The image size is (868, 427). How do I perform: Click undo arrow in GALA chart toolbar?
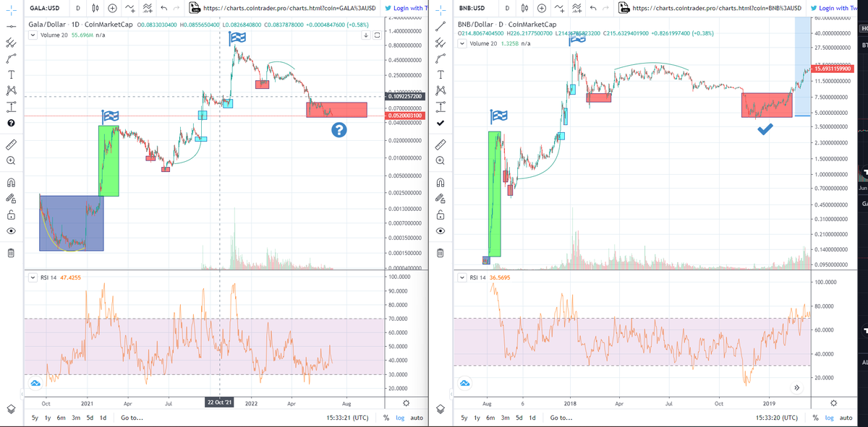point(164,9)
